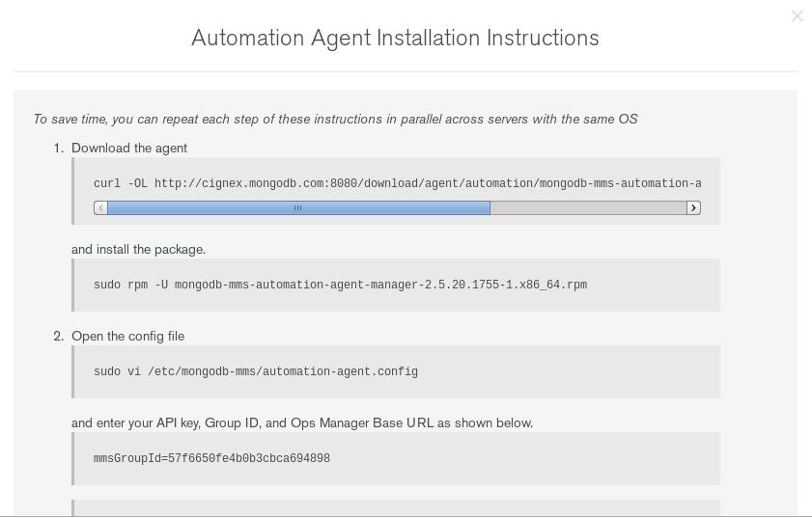The image size is (812, 518).
Task: Click the sudo rpm -U install command
Action: tap(340, 285)
